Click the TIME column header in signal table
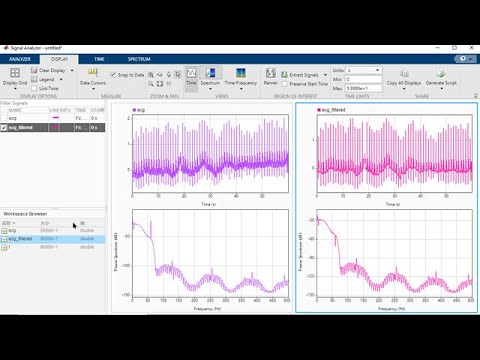Image resolution: width=480 pixels, height=360 pixels. (81, 110)
